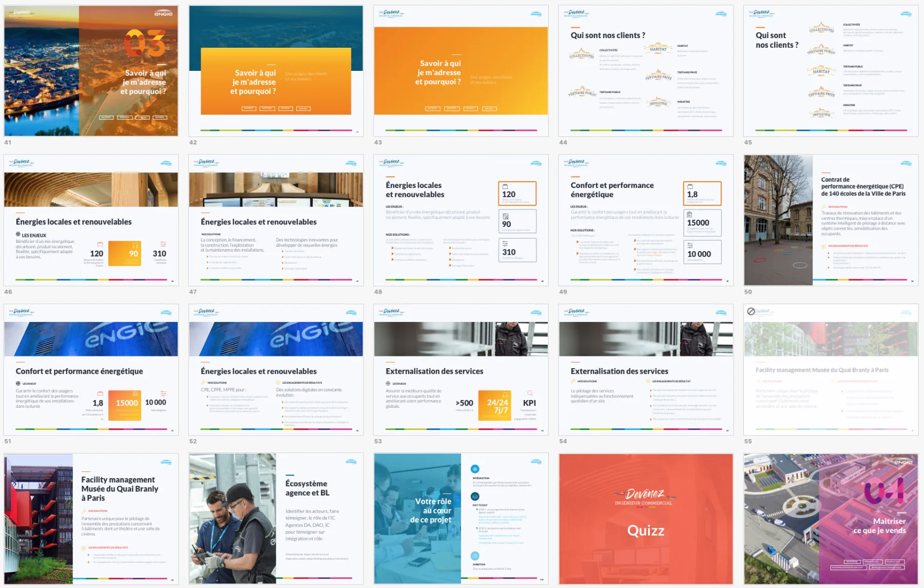This screenshot has height=588, width=924.
Task: Select slide 51 with the blue ENGIE banner
Action: point(91,370)
